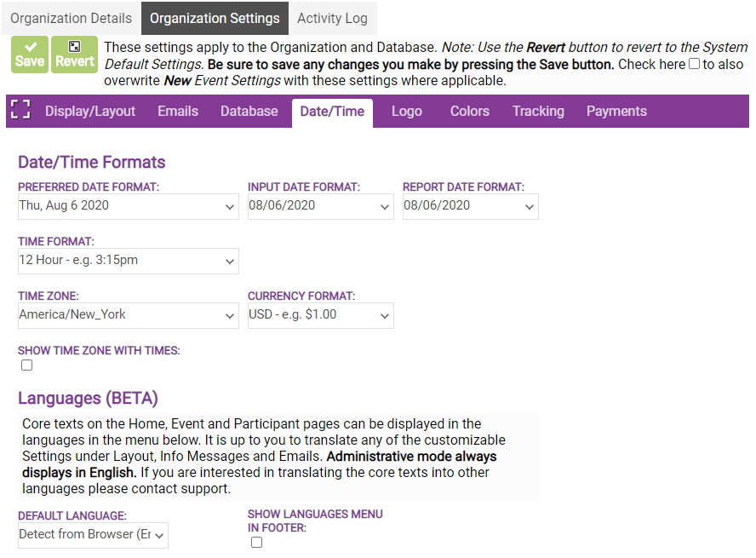Viewport: 756px width, 558px height.
Task: Expand the Default Language dropdown
Action: click(x=93, y=535)
